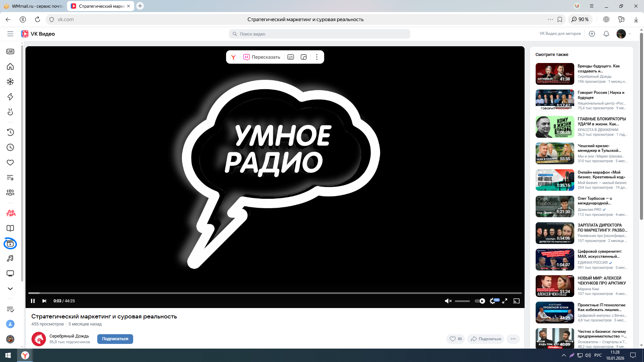644x362 pixels.
Task: Open liked videos heart icon in sidebar
Action: click(x=10, y=163)
